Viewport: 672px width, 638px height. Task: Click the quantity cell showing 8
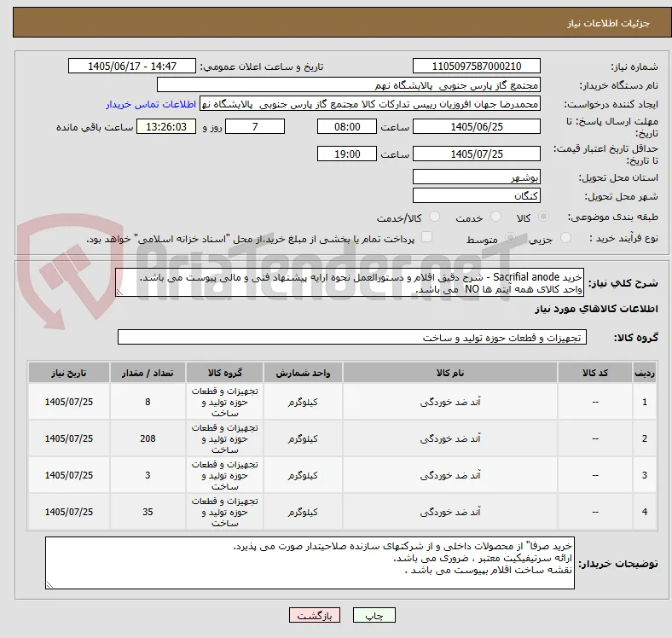tap(148, 402)
